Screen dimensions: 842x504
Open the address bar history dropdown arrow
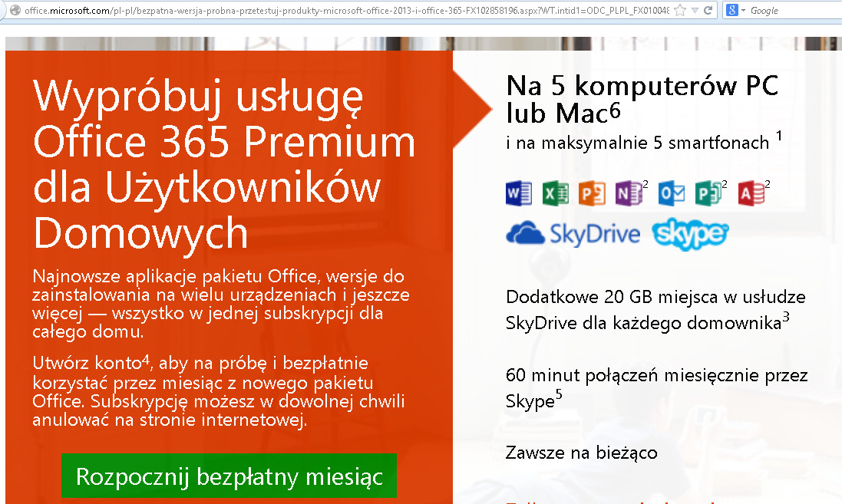pos(694,11)
